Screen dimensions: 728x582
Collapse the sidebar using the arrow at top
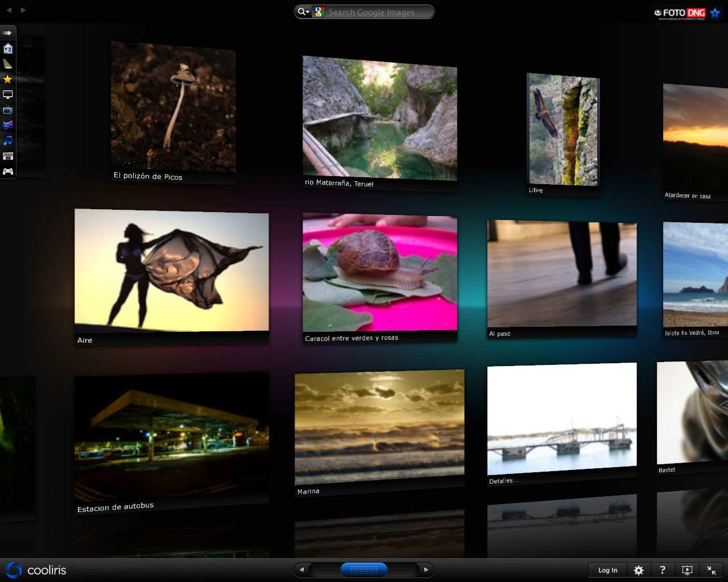pos(7,33)
